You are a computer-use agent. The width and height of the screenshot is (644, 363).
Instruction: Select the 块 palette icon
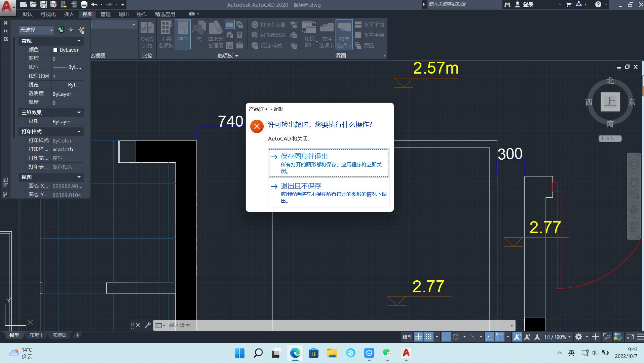[x=199, y=34]
